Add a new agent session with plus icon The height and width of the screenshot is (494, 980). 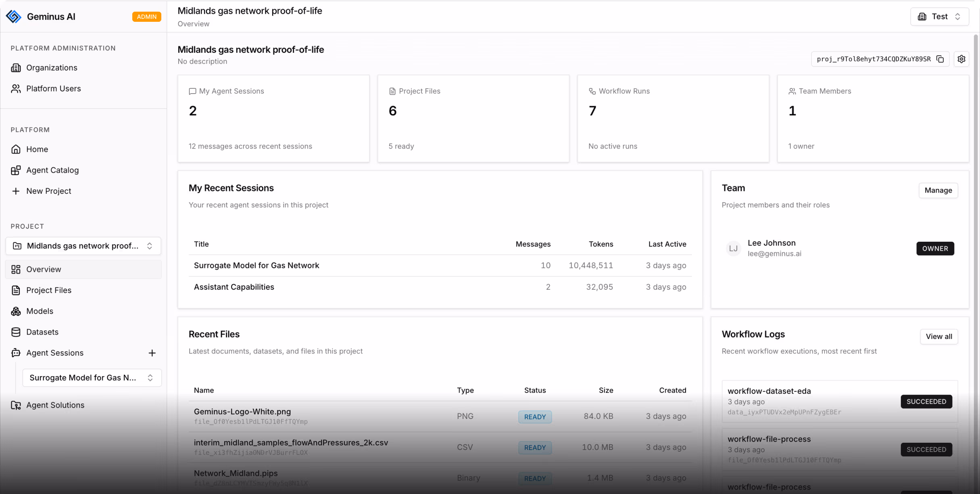152,353
